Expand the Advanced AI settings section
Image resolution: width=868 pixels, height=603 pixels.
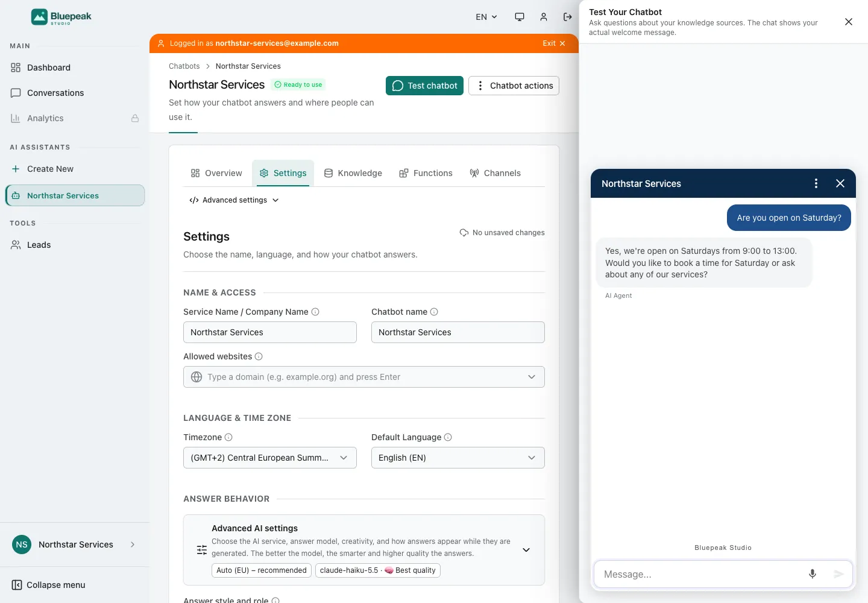coord(526,550)
